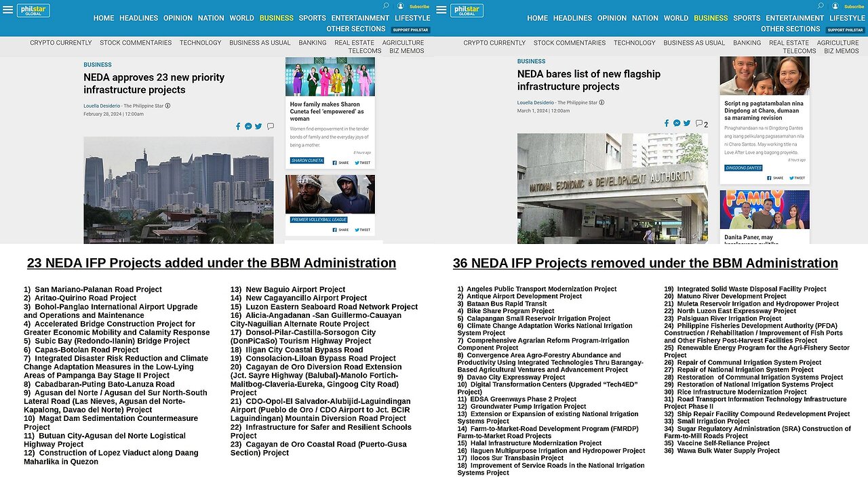This screenshot has height=488, width=868.
Task: Open hamburger menu on the 'NEDA bares list' page
Action: click(x=441, y=10)
